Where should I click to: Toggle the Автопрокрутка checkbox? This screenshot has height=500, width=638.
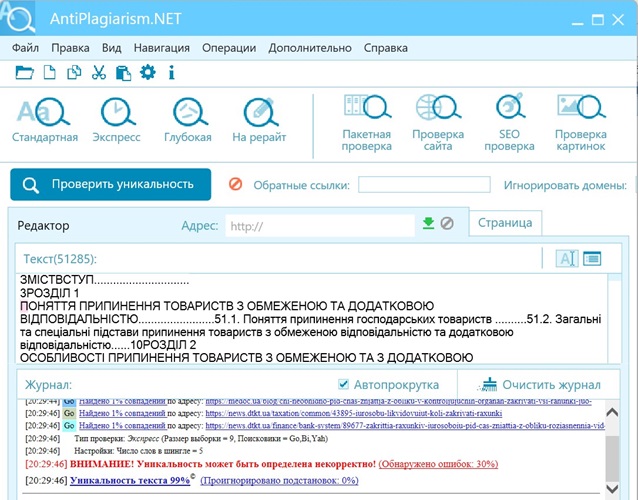[x=343, y=384]
